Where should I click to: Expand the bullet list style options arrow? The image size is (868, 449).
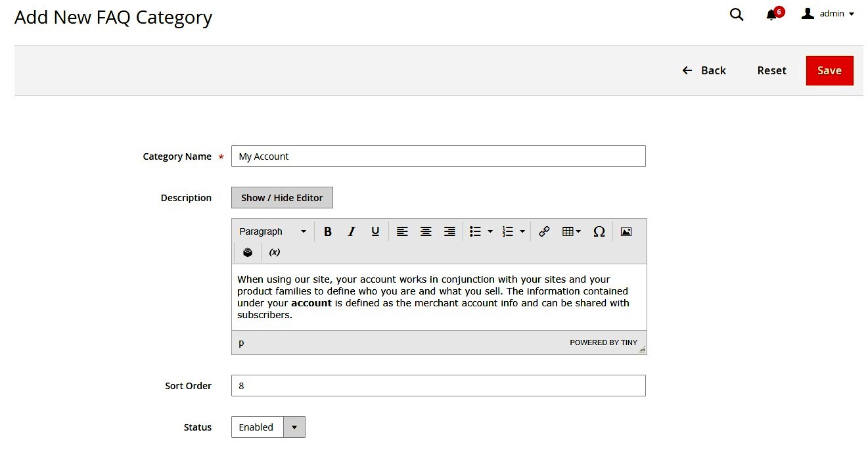[x=490, y=231]
